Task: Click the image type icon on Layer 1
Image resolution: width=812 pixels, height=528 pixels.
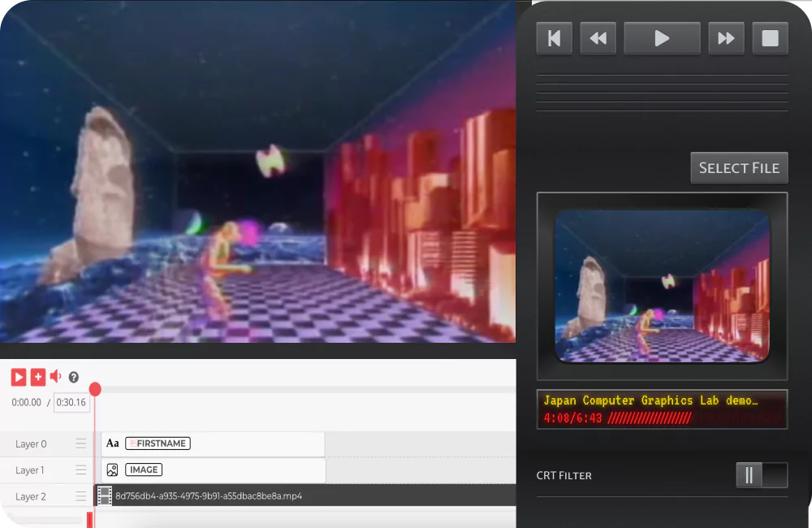Action: [x=112, y=470]
